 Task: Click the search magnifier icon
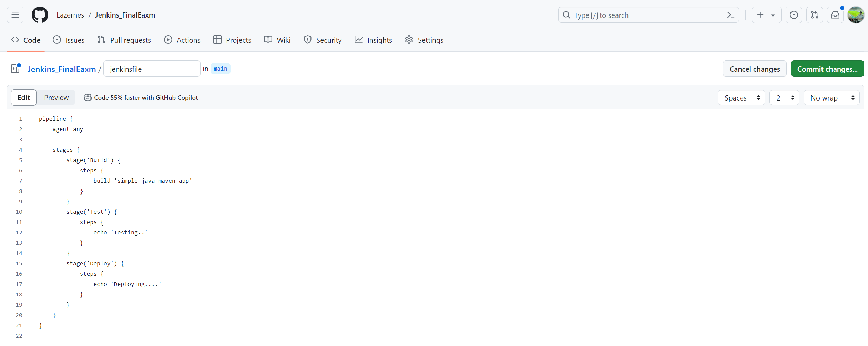(566, 15)
